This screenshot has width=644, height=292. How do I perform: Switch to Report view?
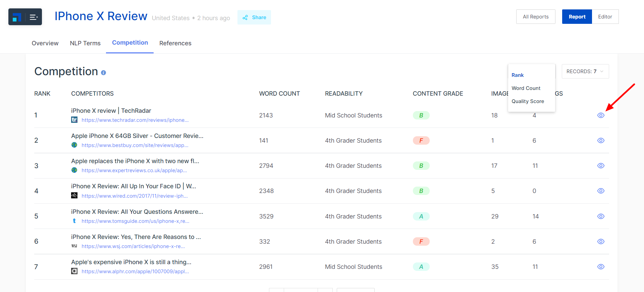577,17
